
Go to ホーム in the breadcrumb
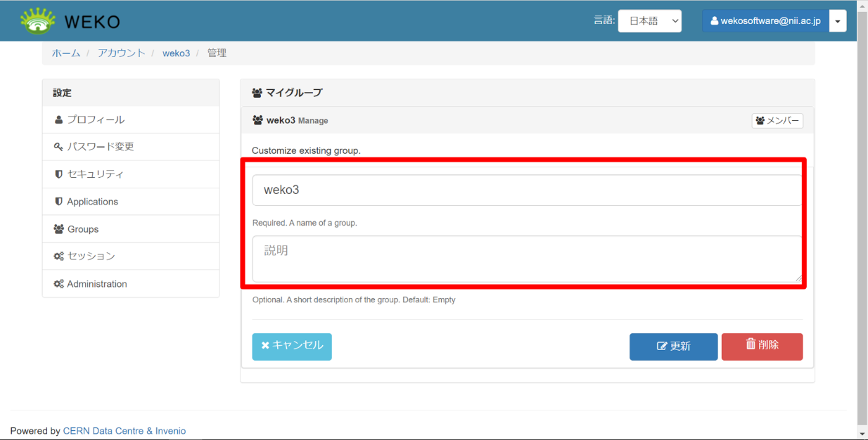tap(66, 53)
